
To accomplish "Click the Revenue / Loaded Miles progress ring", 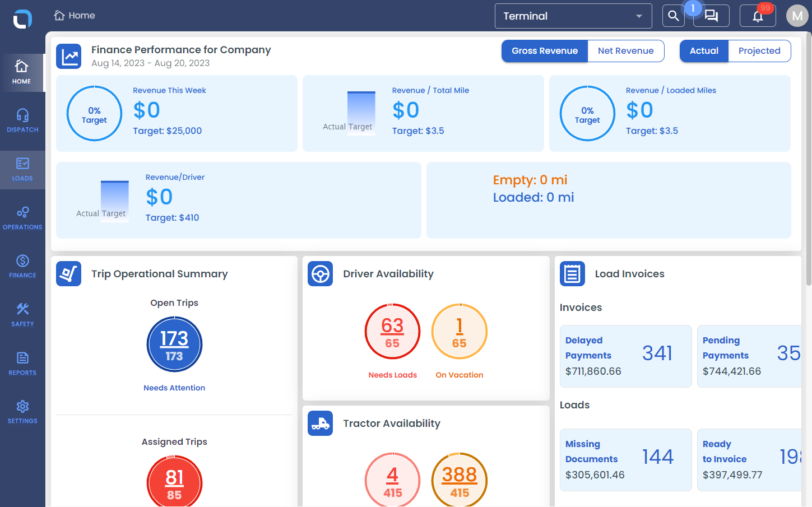I will click(587, 114).
